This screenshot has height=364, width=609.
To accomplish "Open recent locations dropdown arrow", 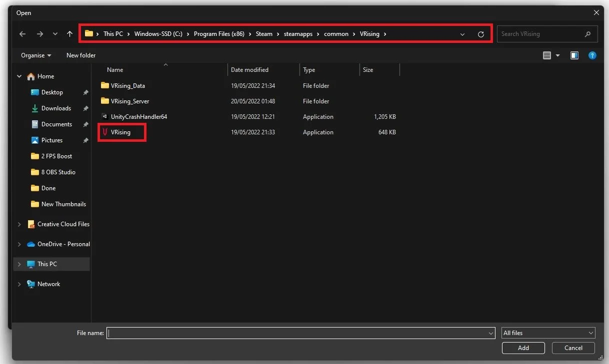I will [x=55, y=34].
